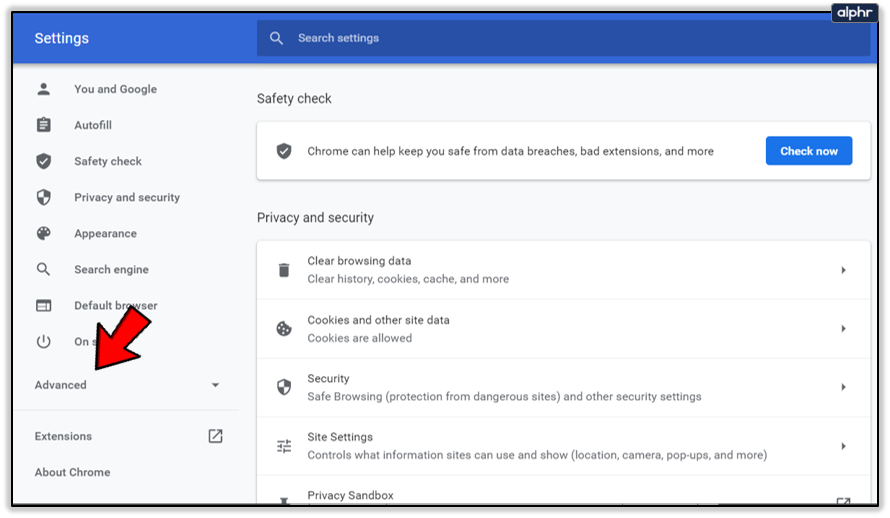
Task: Click the "Chrome can help keep you safe" message
Action: (x=510, y=151)
